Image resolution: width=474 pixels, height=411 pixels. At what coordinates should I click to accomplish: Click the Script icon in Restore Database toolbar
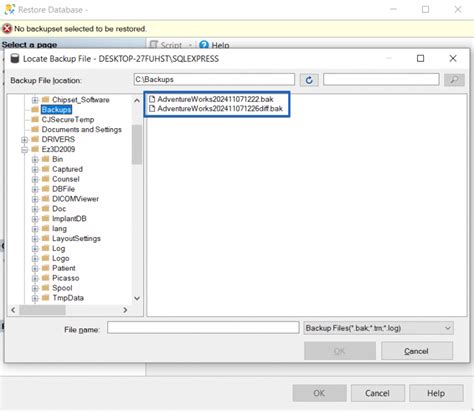tap(153, 45)
